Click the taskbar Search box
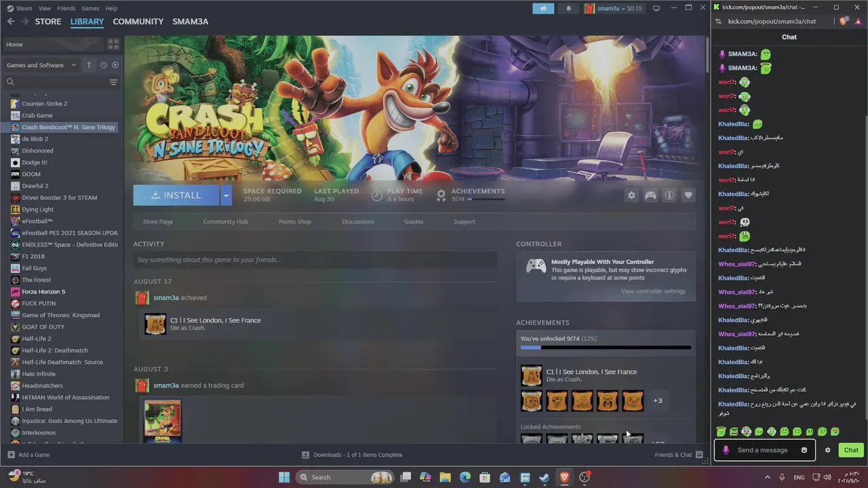Screen dimensions: 868x488 click(346, 477)
